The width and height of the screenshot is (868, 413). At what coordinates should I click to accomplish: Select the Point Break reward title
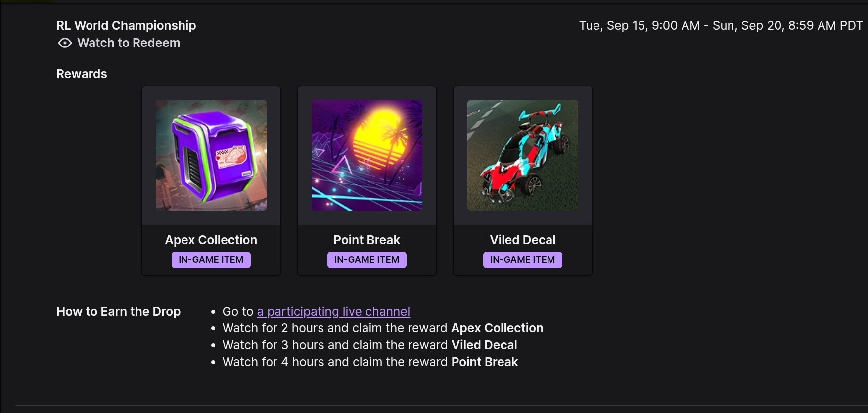367,240
